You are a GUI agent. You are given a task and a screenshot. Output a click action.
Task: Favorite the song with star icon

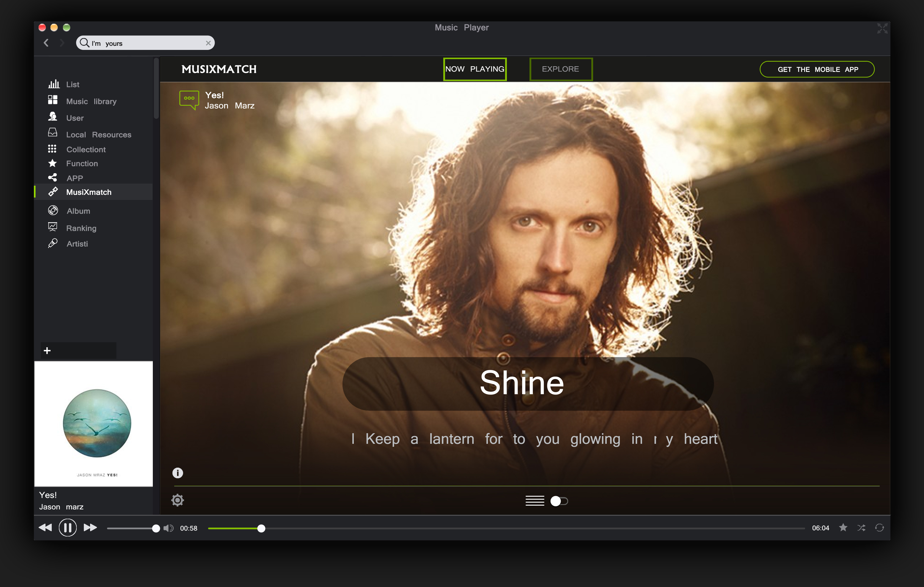coord(843,528)
